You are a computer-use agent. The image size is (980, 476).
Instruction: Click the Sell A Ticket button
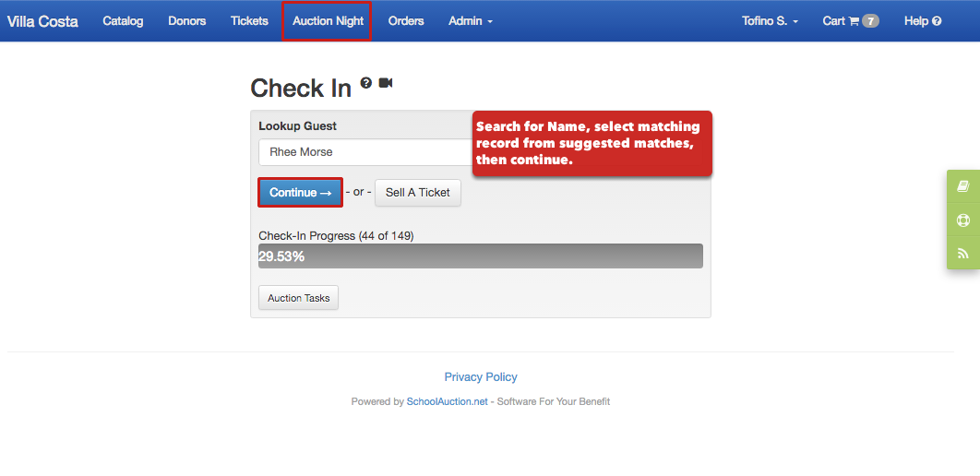pos(417,193)
